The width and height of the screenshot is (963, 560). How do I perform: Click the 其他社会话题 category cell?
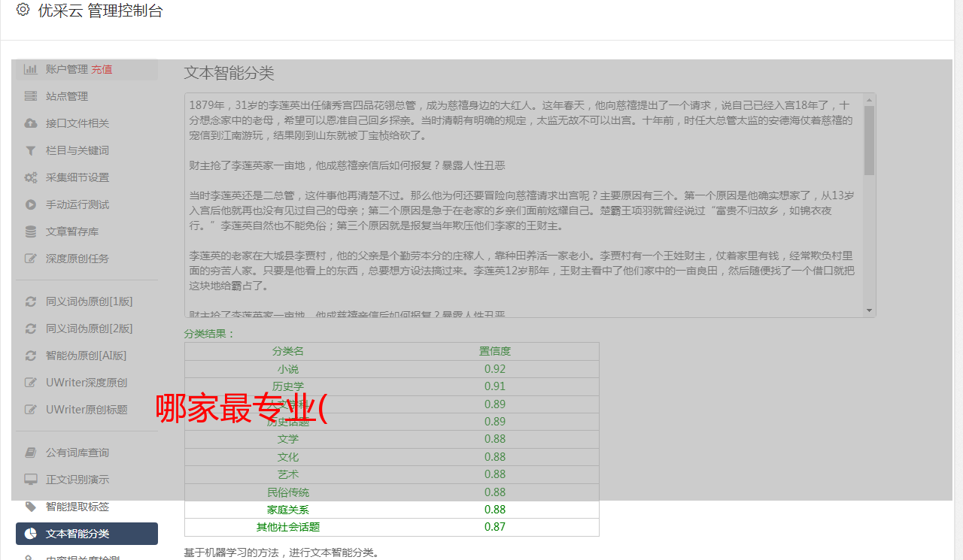coord(288,527)
